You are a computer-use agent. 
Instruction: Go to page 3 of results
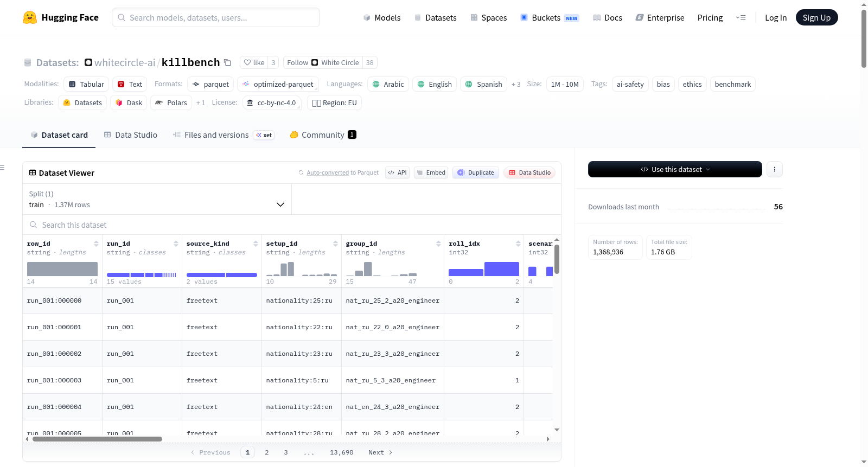[x=286, y=452]
